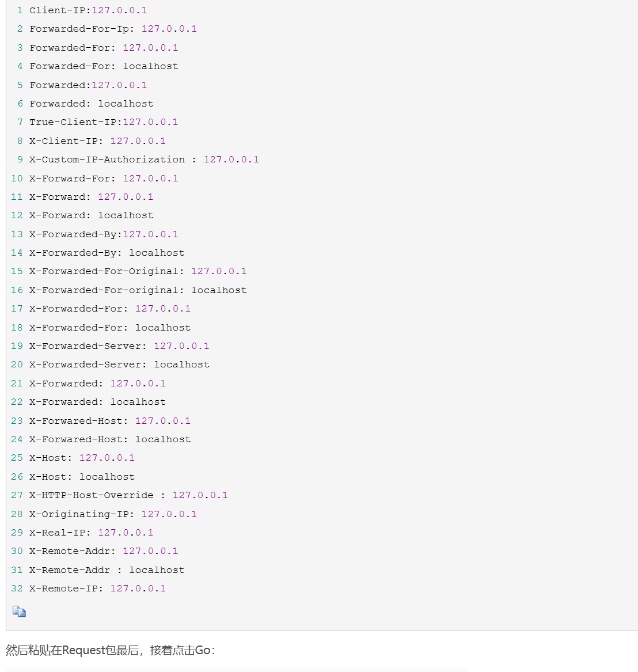This screenshot has height=672, width=638.
Task: Click line number 27 in the gutter
Action: [17, 495]
